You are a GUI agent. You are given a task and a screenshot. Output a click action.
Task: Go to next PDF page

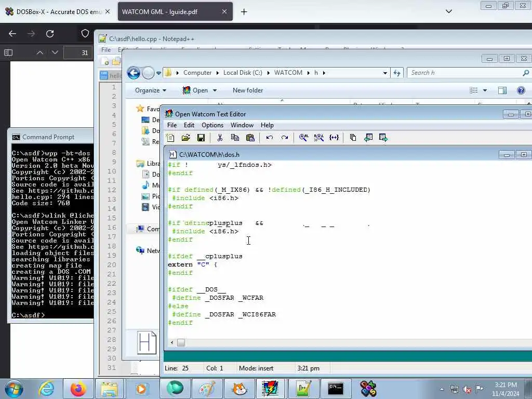(55, 52)
